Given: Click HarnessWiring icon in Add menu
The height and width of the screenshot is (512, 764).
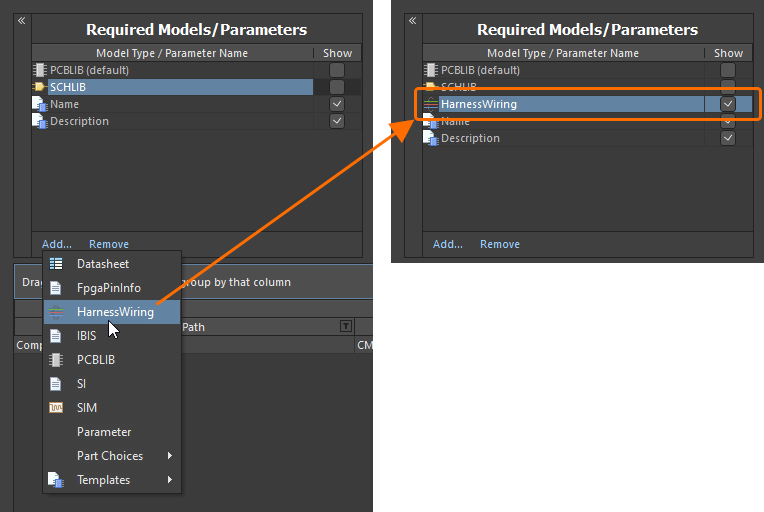Looking at the screenshot, I should pos(56,312).
